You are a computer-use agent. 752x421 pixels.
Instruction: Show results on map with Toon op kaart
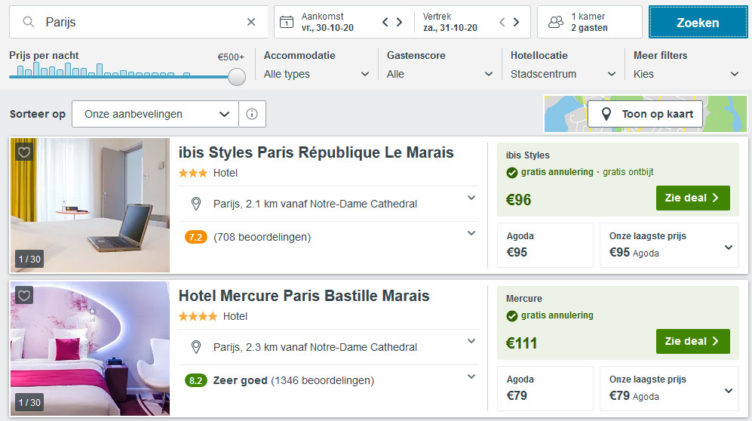645,114
